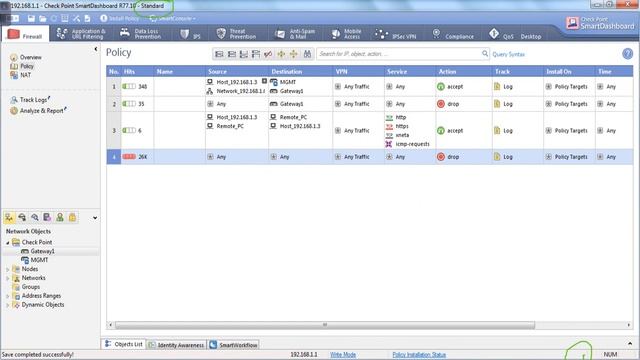Open the Anti-Spam & Mail tab

[x=295, y=34]
